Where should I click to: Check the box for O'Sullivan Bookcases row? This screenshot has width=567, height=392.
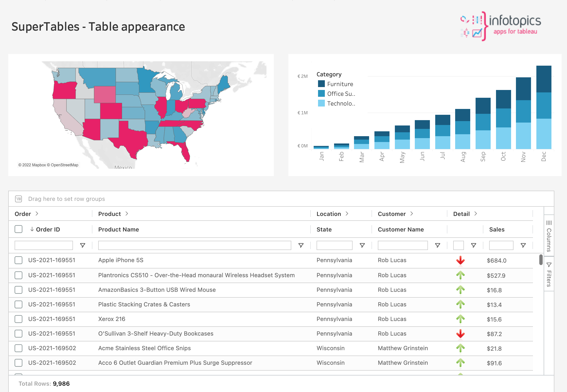click(18, 334)
